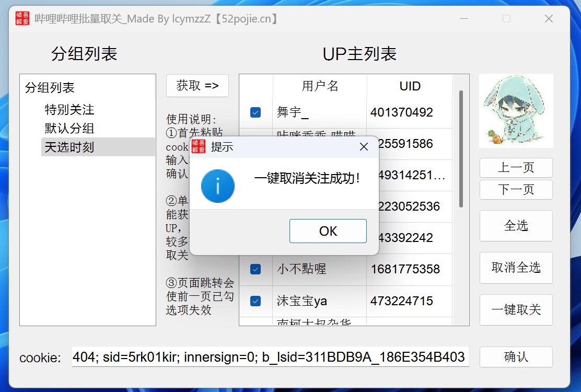Click the 一键取关 button
This screenshot has height=392, width=581.
(516, 310)
